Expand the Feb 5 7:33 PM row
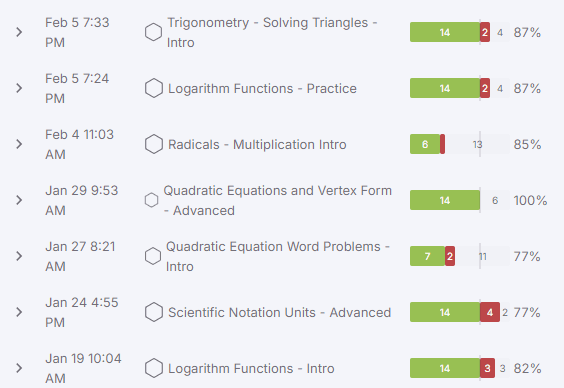Image resolution: width=564 pixels, height=388 pixels. coord(19,32)
